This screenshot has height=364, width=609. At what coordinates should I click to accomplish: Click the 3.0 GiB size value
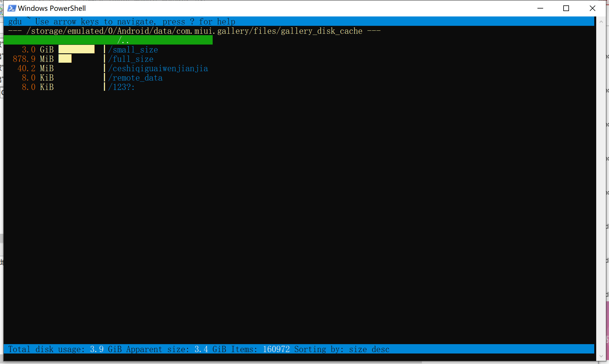[37, 50]
